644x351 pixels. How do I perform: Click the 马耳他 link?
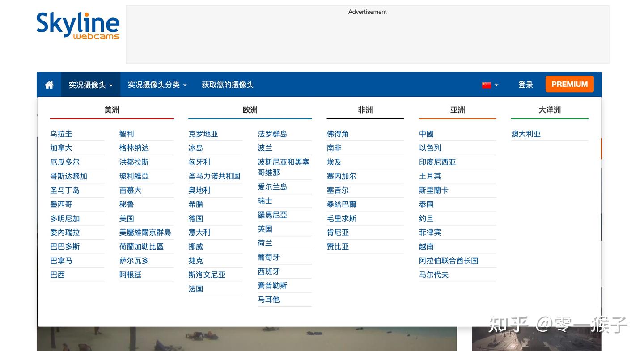pyautogui.click(x=268, y=300)
